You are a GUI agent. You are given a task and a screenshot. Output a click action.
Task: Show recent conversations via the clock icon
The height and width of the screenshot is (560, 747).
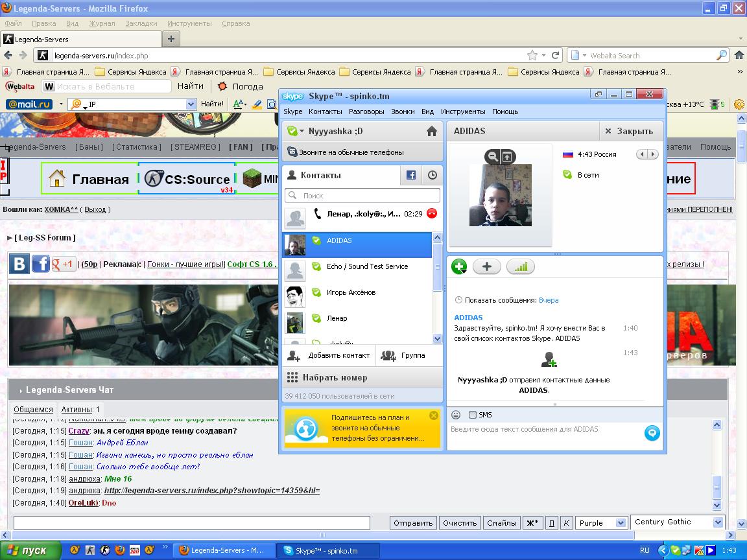tap(432, 175)
